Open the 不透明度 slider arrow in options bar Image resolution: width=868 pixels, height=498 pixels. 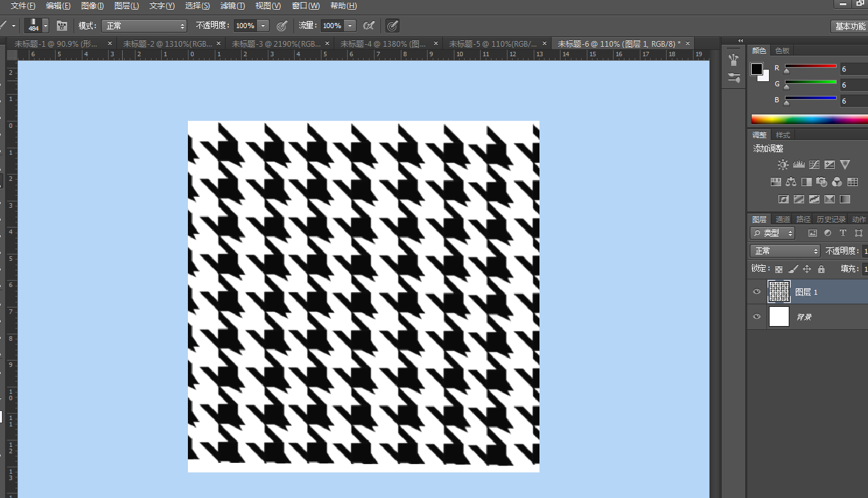(x=263, y=26)
